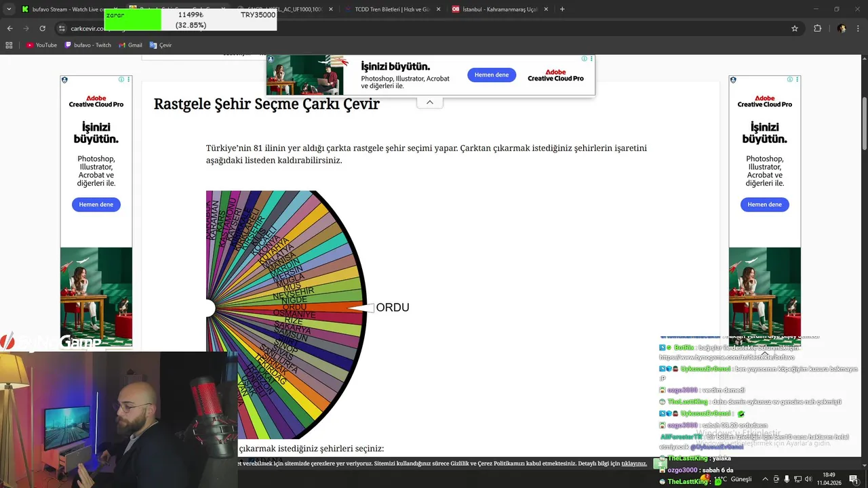The width and height of the screenshot is (868, 488).
Task: Focus the carkcevir.com address bar
Action: tap(427, 28)
